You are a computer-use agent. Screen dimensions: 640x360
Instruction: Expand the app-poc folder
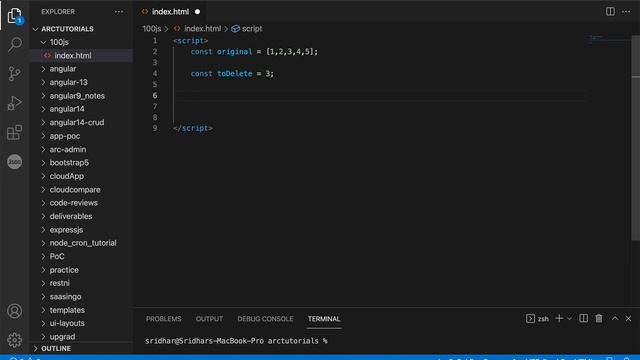(x=43, y=136)
